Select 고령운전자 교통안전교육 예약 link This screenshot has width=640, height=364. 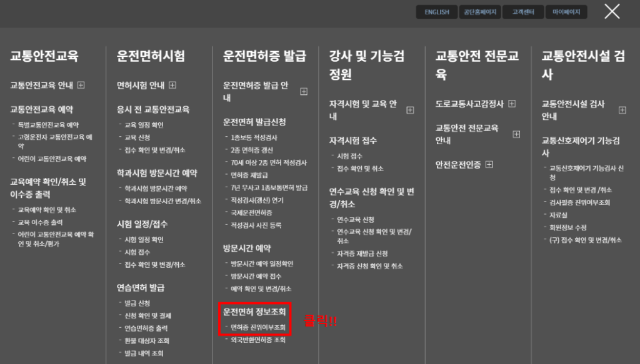pos(55,141)
